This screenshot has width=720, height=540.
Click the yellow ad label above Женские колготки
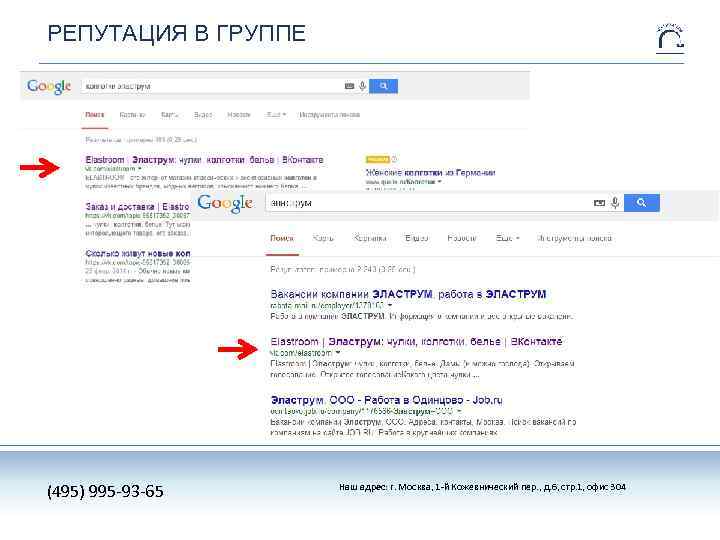coord(377,159)
